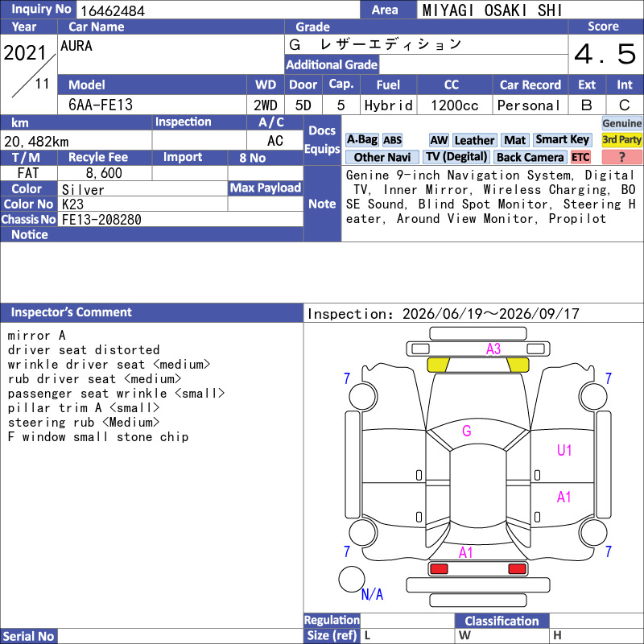
Task: Click the mileage 20,482km
Action: pos(36,142)
